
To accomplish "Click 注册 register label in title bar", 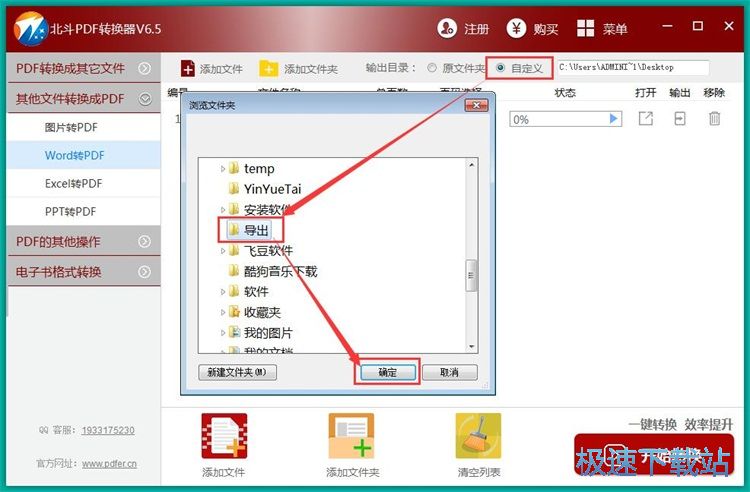I will click(476, 29).
